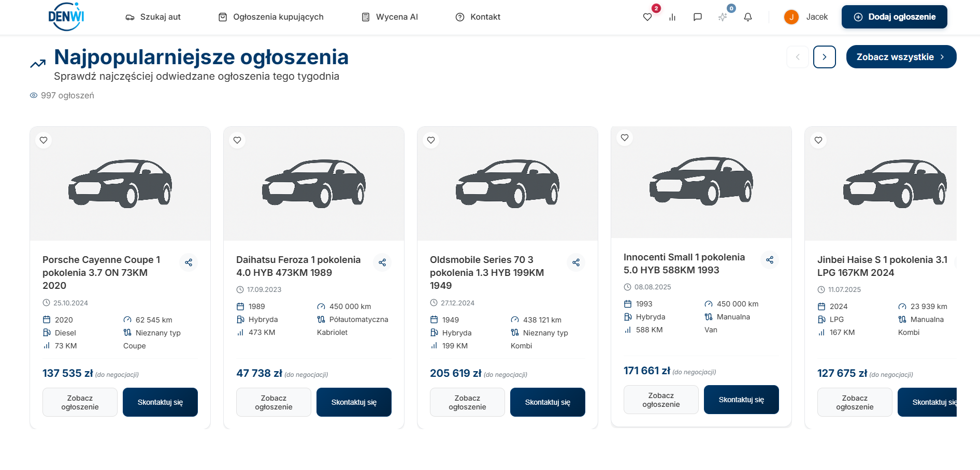
Task: Click date 08.08.2025 on Innocenti card
Action: [x=653, y=287]
